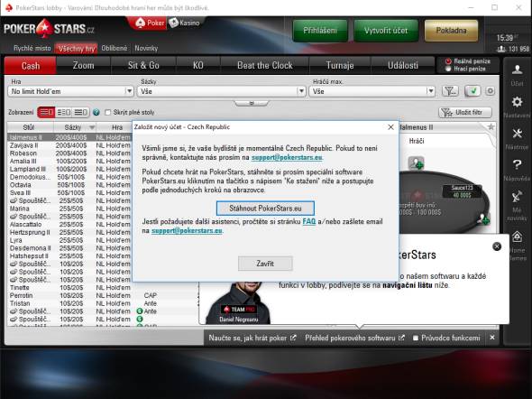Select the Hrací peníze radio option
Viewport: 532px width, 399px height.
[x=448, y=69]
